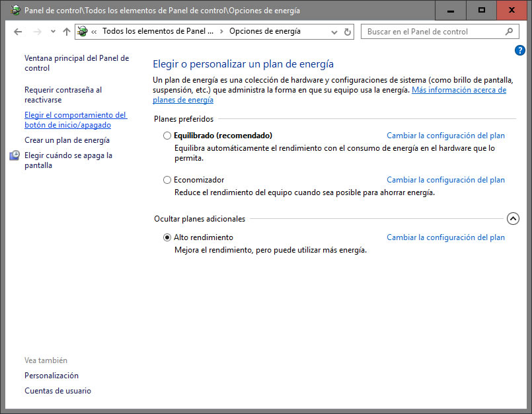Open the address bar history dropdown
The width and height of the screenshot is (532, 414).
pyautogui.click(x=334, y=32)
